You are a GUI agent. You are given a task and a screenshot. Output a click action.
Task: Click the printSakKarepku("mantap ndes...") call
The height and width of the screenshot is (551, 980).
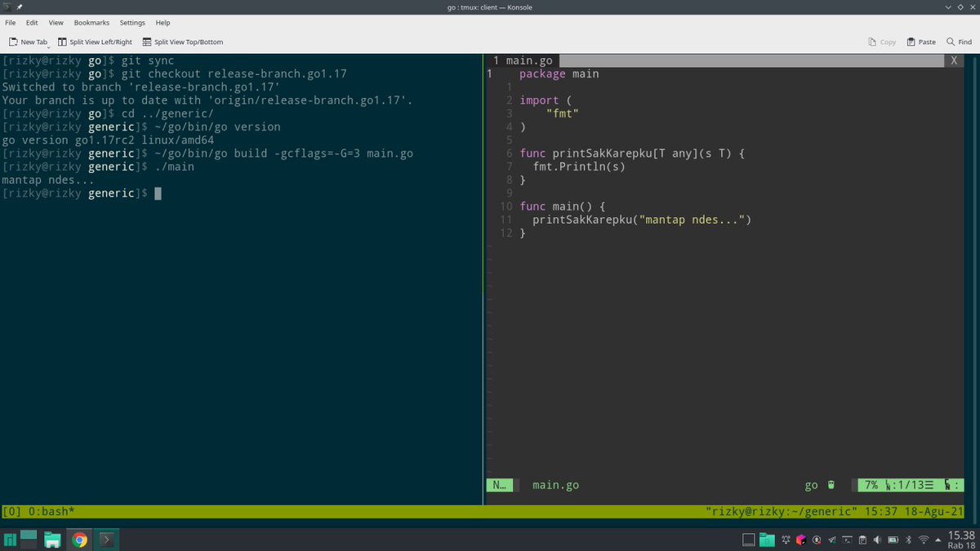pos(642,220)
